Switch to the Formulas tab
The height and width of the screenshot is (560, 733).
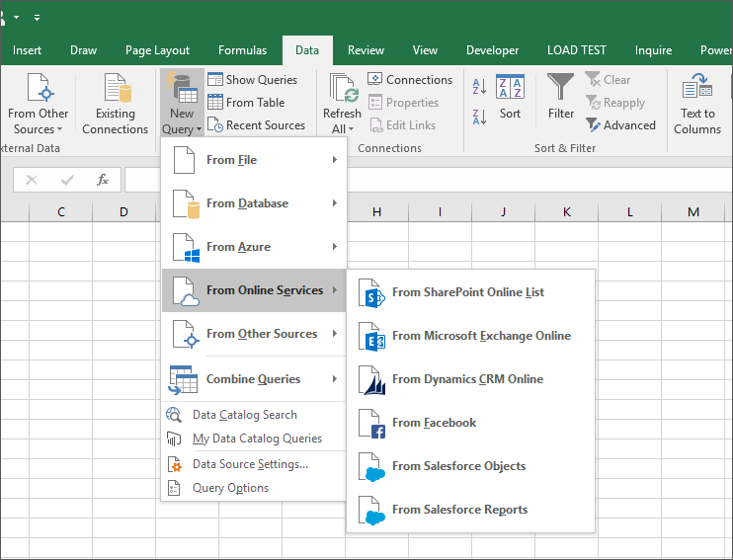242,50
